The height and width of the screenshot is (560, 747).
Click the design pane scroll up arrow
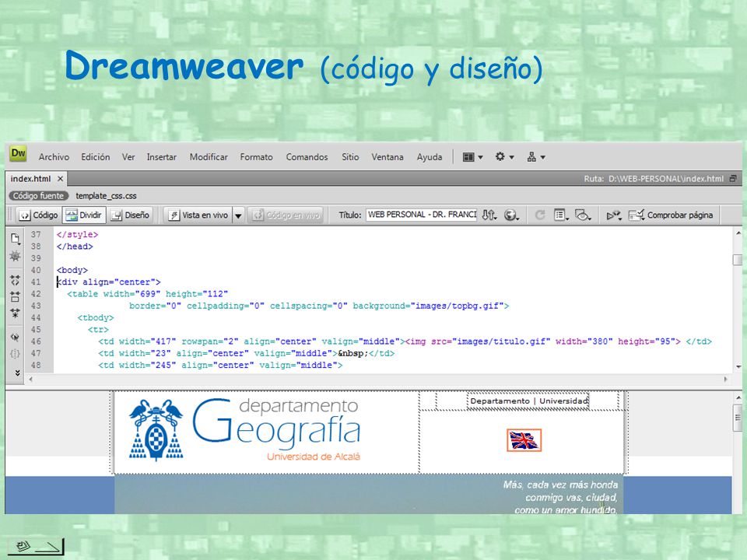[738, 397]
